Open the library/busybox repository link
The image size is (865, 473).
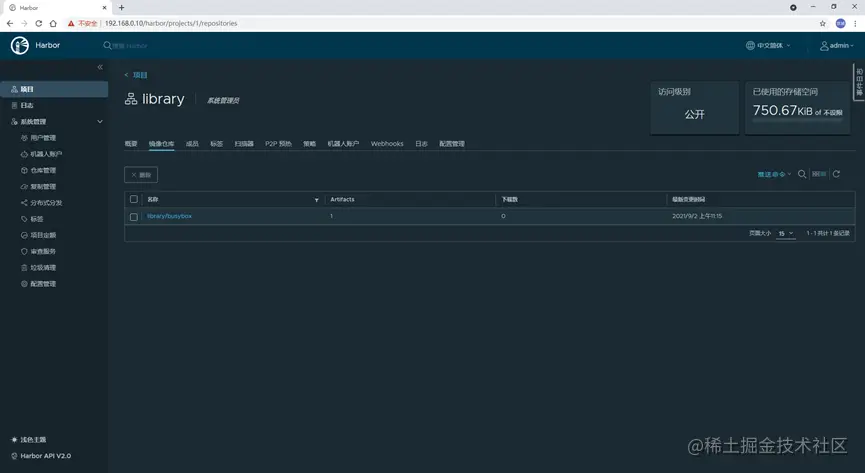tap(169, 216)
